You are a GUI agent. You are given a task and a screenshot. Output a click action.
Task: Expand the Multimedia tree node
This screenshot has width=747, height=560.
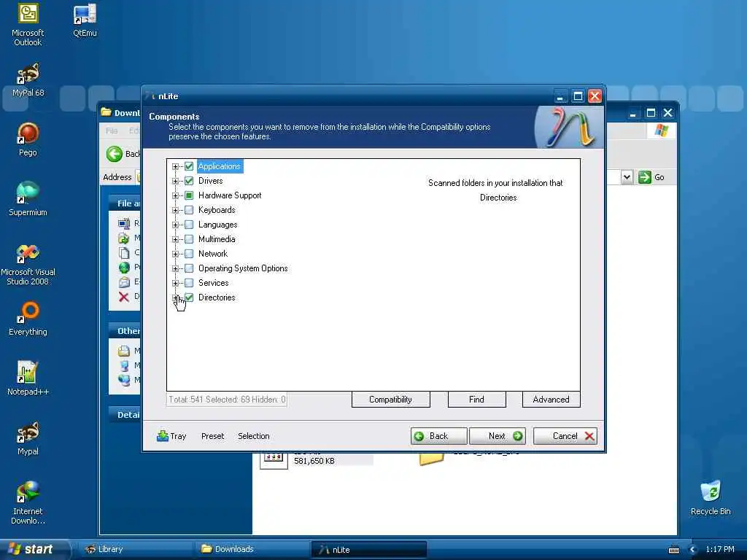tap(175, 239)
